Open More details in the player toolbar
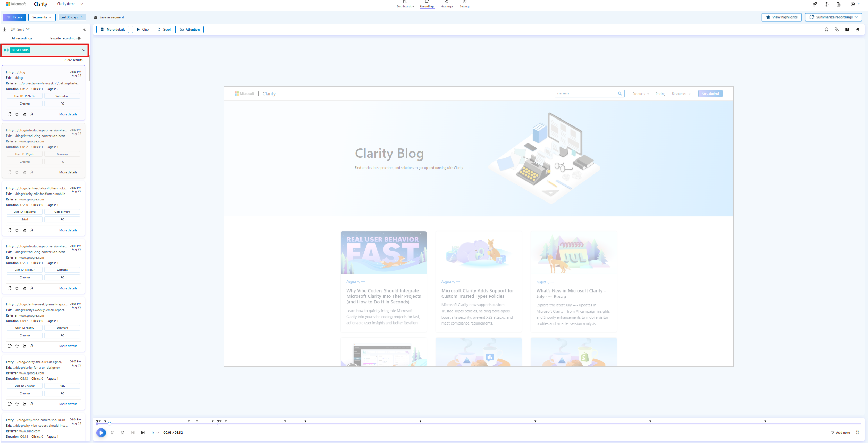This screenshot has width=868, height=443. 113,30
